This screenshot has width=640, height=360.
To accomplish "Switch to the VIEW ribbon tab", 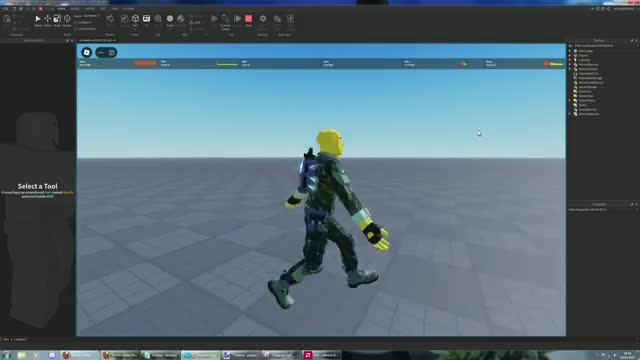I will click(x=115, y=9).
